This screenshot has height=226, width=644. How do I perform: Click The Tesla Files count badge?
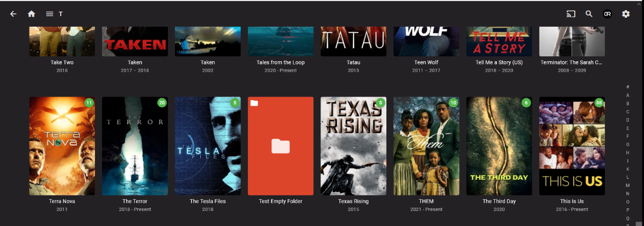(x=235, y=103)
